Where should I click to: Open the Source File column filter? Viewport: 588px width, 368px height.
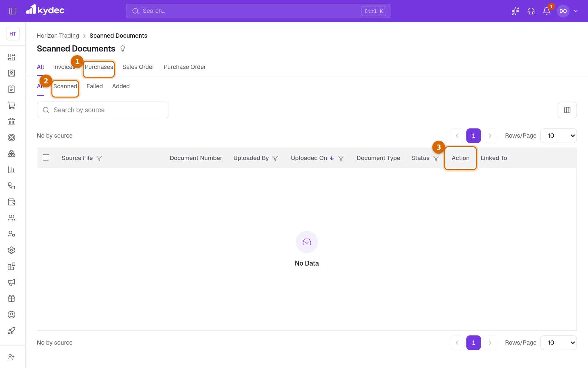(99, 158)
